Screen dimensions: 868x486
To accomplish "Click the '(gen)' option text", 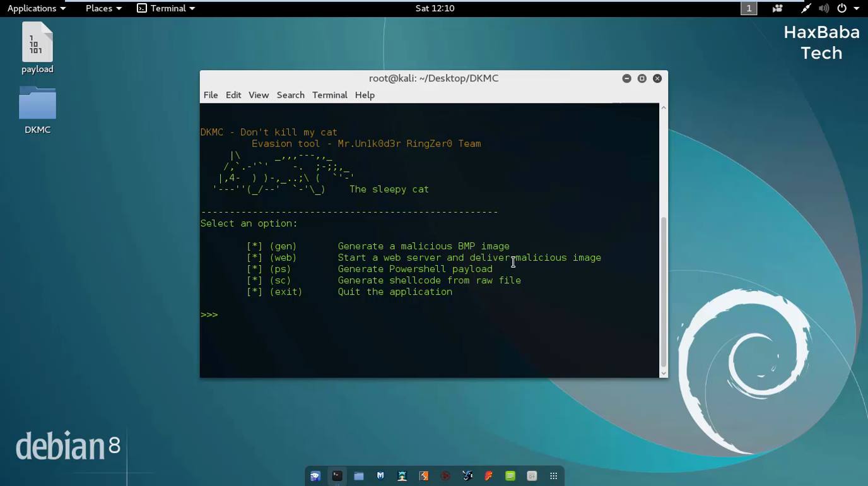I will point(283,246).
